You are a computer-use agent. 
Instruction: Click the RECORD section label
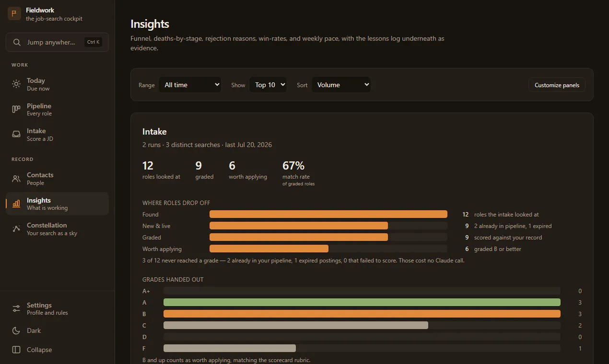coord(23,159)
